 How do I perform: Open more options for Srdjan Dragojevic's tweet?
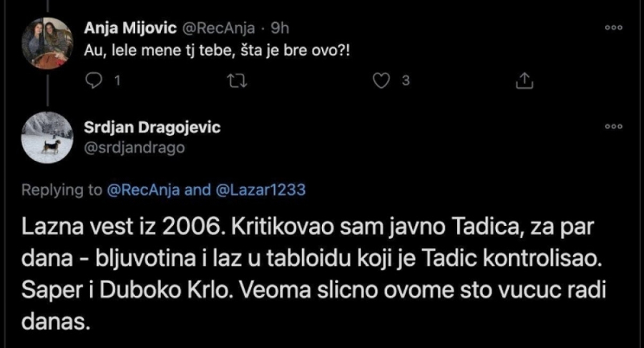[x=614, y=126]
